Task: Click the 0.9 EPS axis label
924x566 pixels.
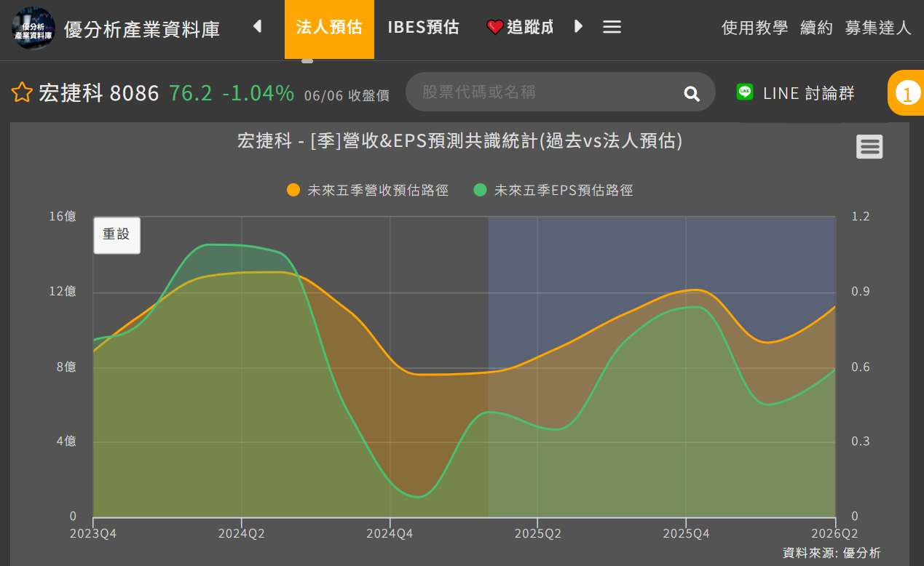Action: coord(861,292)
